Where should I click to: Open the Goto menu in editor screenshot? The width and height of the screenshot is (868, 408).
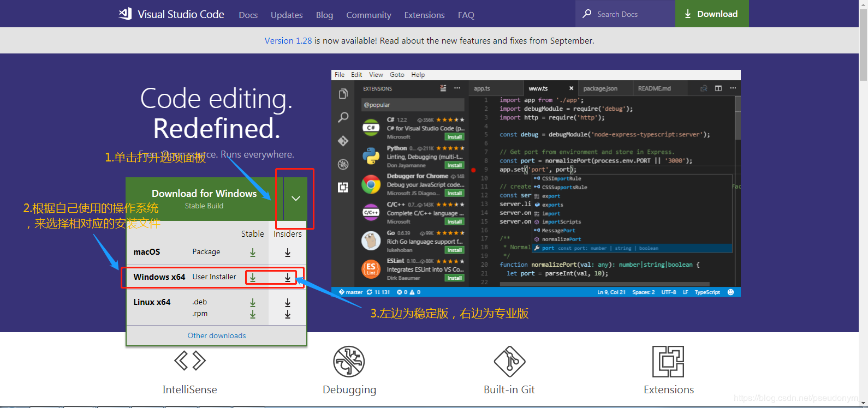[x=397, y=75]
